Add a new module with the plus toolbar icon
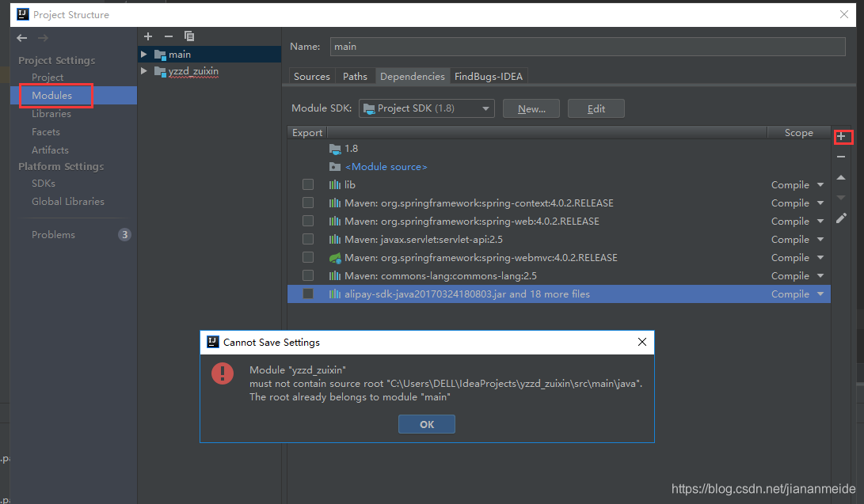864x504 pixels. coord(147,36)
